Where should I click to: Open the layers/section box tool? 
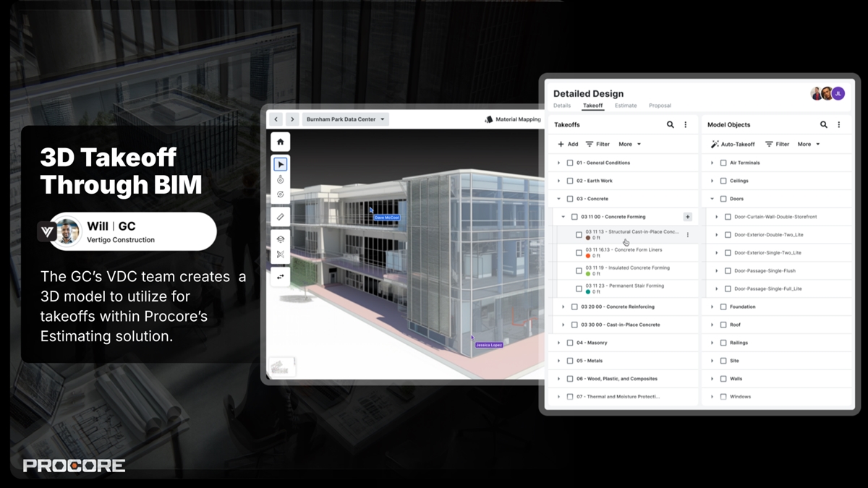pyautogui.click(x=281, y=239)
